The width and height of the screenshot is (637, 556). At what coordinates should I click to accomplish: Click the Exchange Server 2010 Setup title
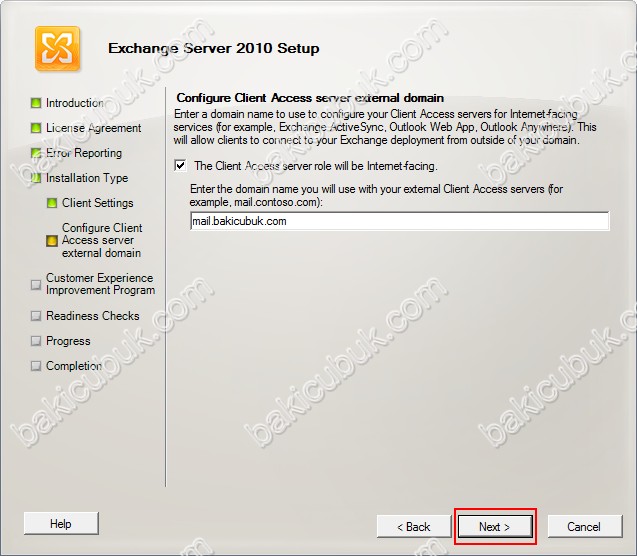click(x=214, y=48)
